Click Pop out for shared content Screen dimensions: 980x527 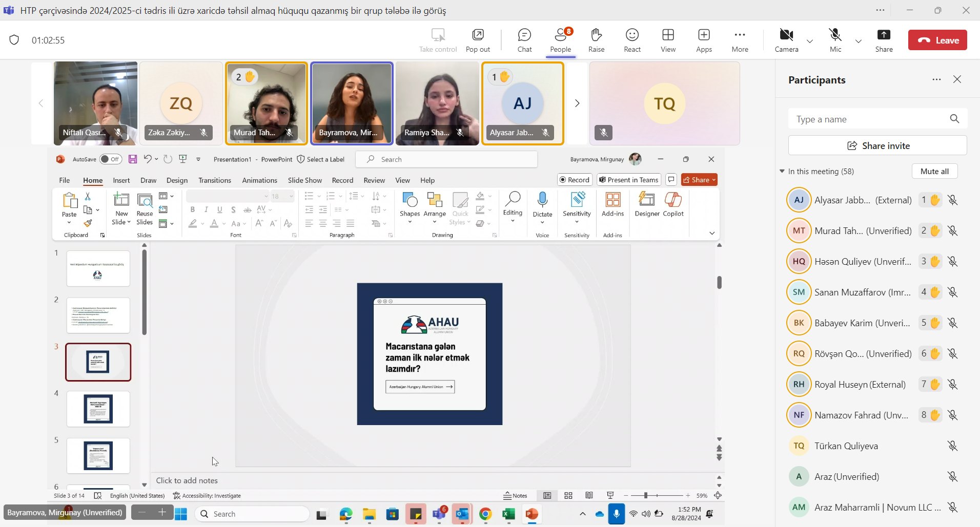[478, 40]
